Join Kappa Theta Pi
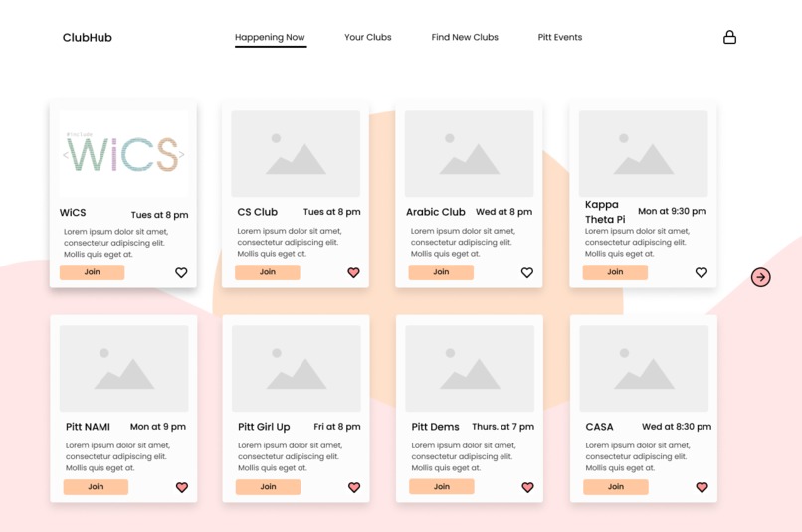The height and width of the screenshot is (532, 802). click(x=615, y=272)
